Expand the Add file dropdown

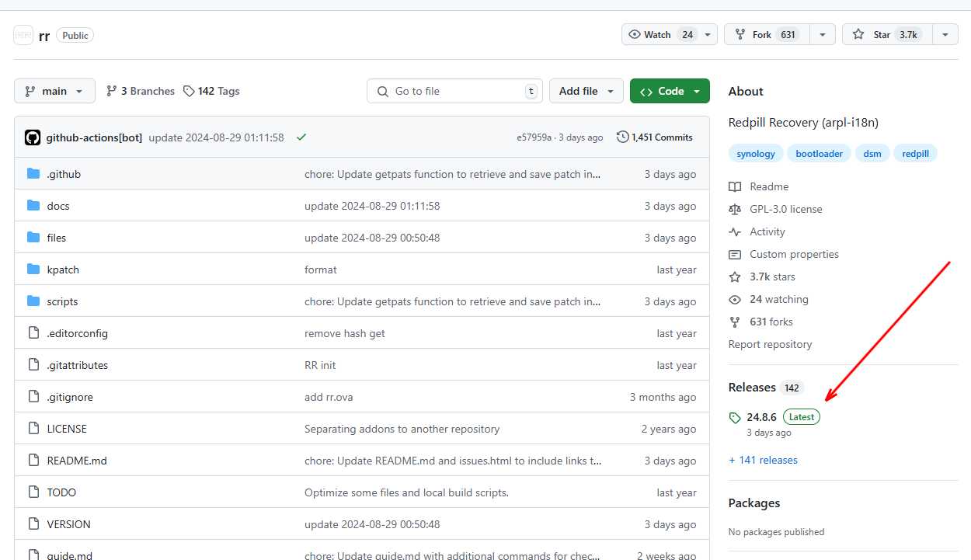point(586,91)
